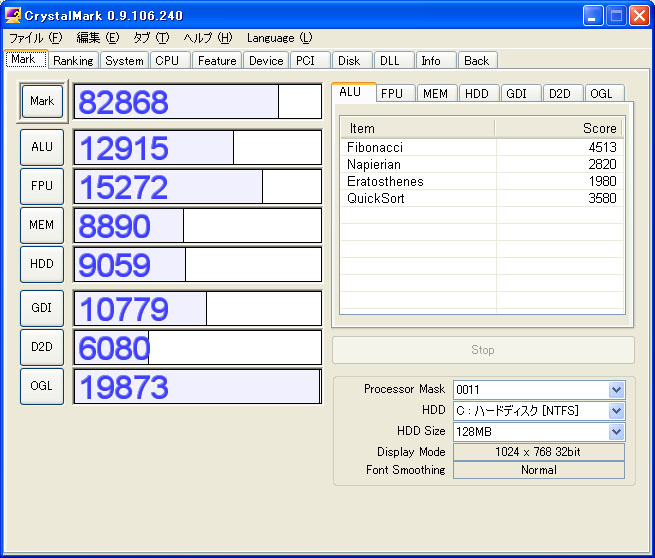
Task: Click the disabled Stop button
Action: click(x=483, y=350)
